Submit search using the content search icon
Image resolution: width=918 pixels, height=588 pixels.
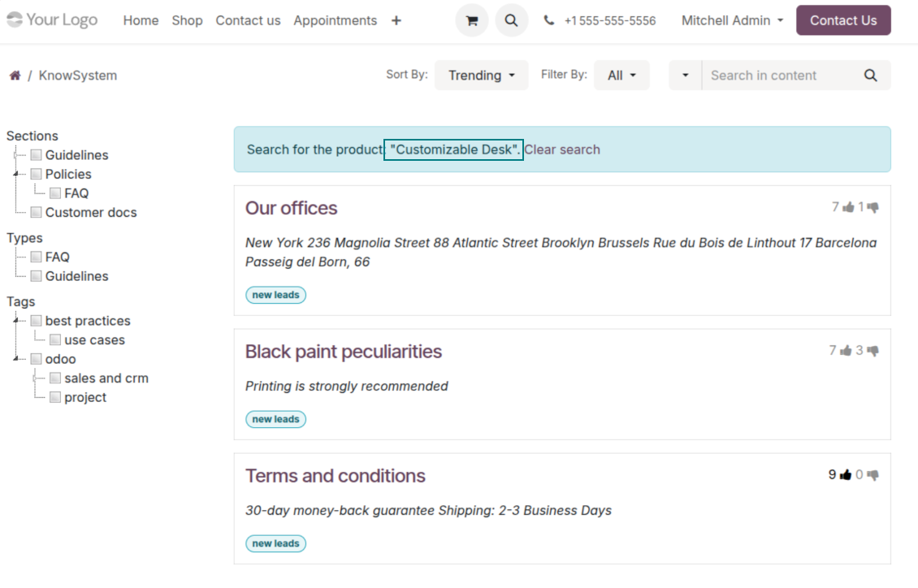coord(870,76)
